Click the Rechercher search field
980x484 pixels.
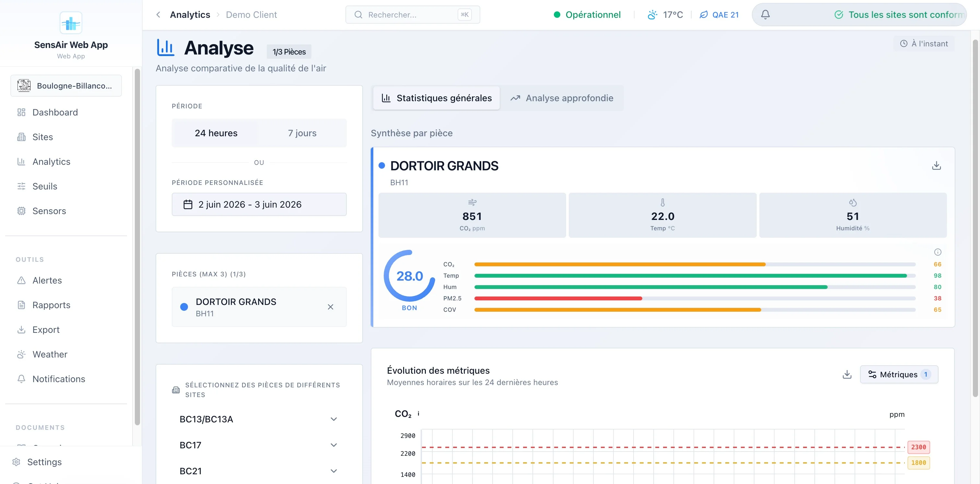coord(413,15)
